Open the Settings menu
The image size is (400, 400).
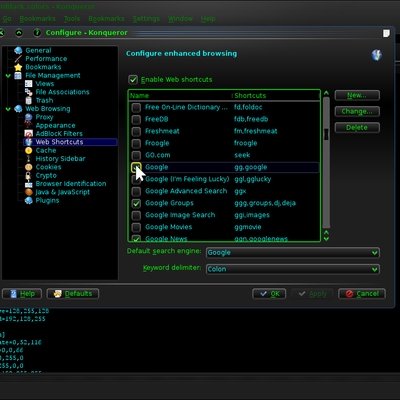(146, 19)
